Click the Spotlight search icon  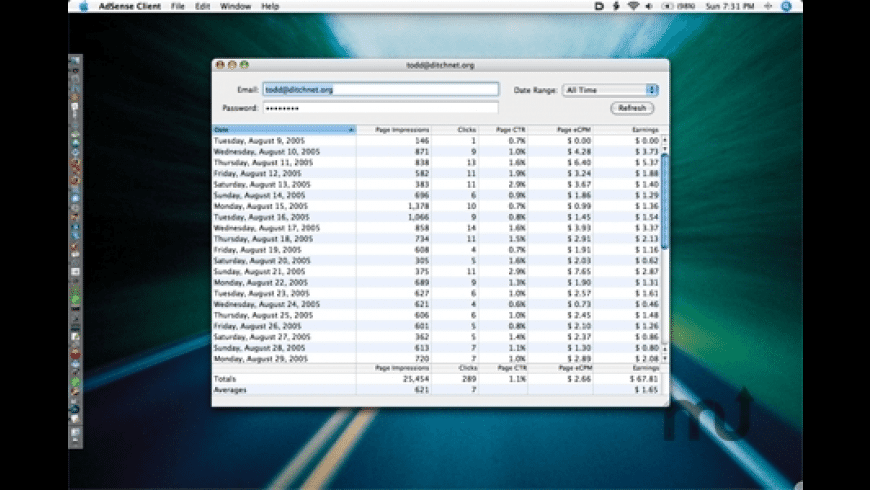pyautogui.click(x=786, y=6)
